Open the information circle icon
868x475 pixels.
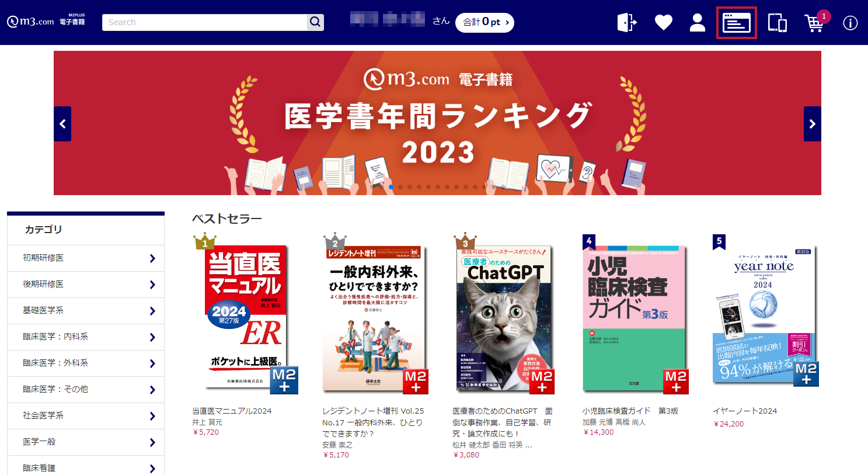point(850,23)
